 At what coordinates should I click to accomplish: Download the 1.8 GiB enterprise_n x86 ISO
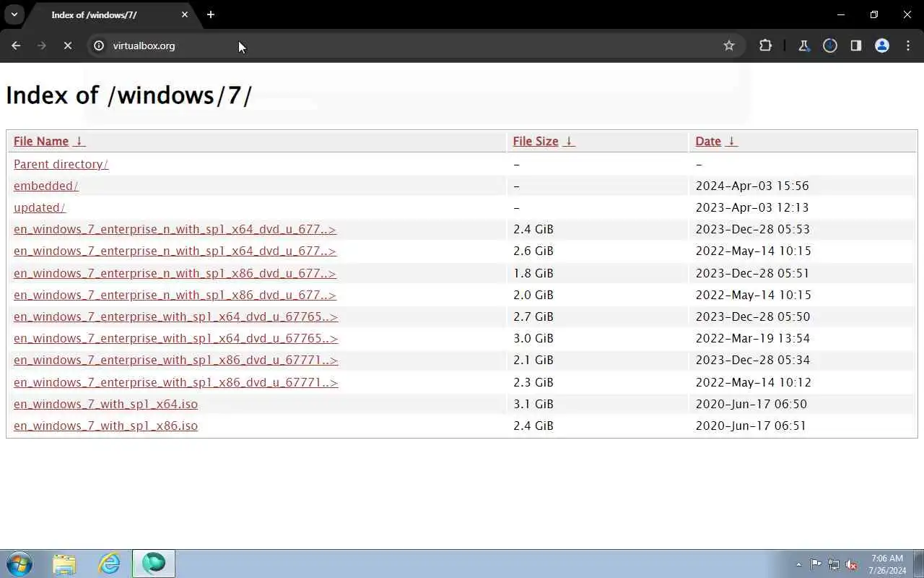click(175, 273)
